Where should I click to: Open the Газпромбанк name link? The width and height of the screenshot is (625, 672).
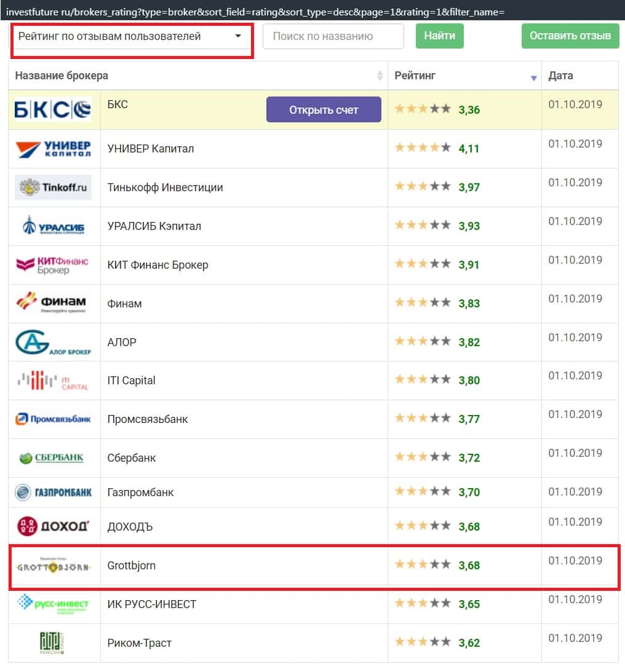tap(140, 492)
